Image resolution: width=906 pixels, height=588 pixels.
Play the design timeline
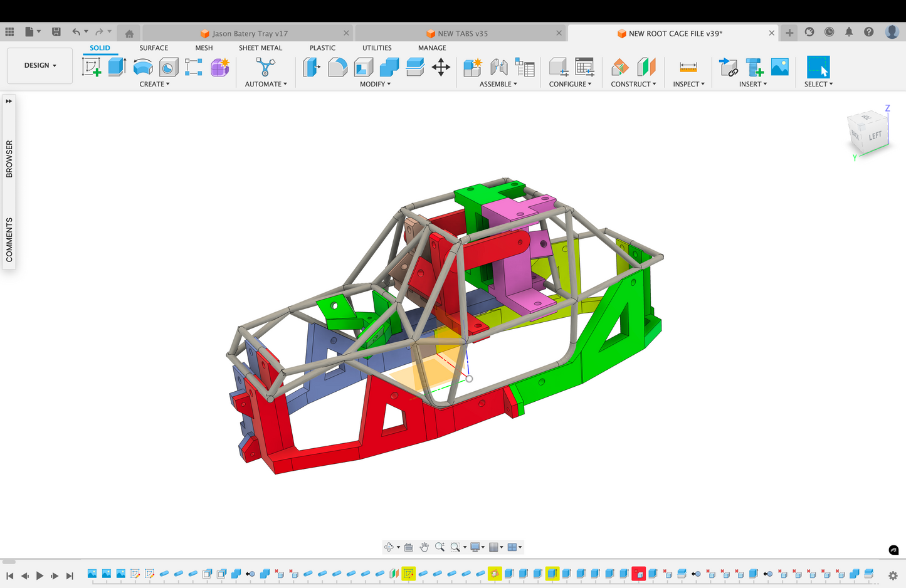[40, 575]
